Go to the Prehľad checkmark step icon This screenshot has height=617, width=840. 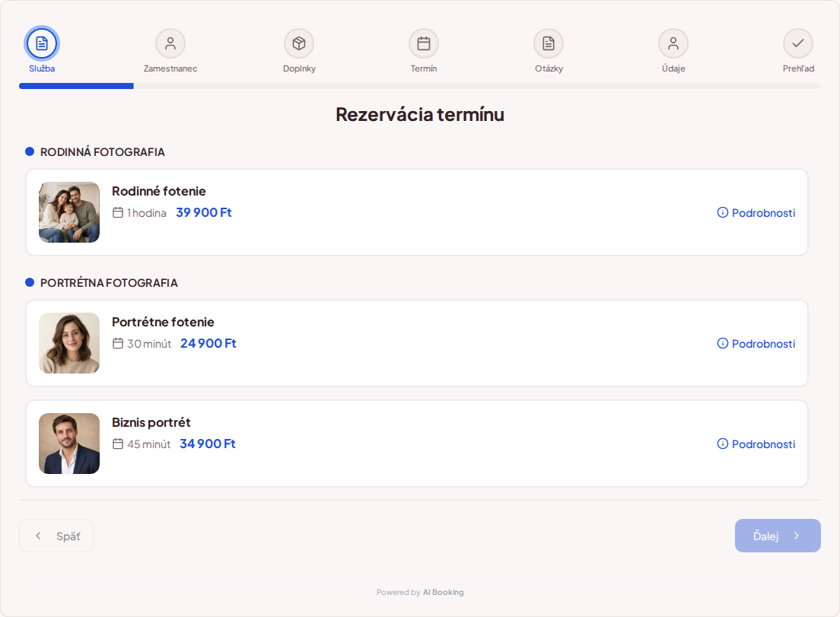tap(798, 43)
